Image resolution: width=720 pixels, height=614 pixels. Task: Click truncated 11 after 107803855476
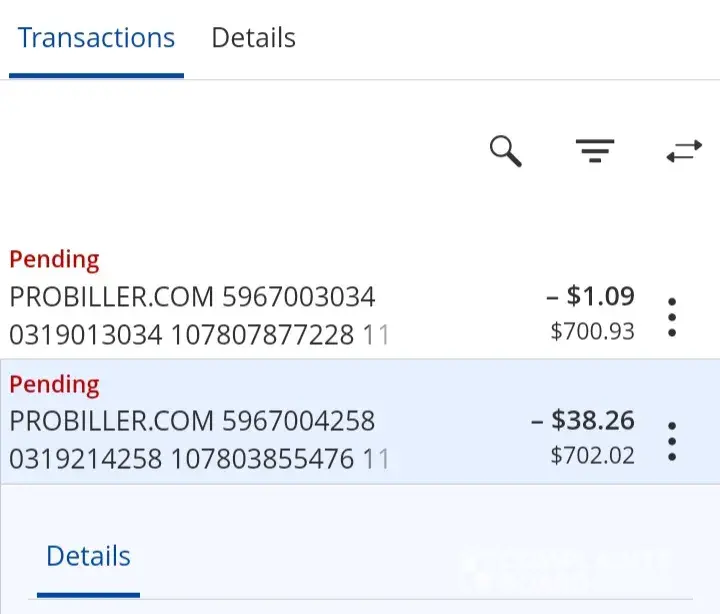click(376, 459)
